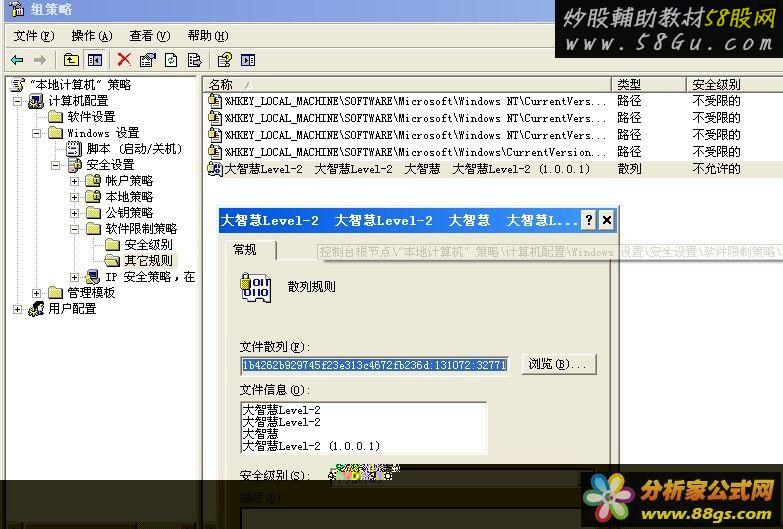Select the 安全级别 tree item

tap(148, 245)
